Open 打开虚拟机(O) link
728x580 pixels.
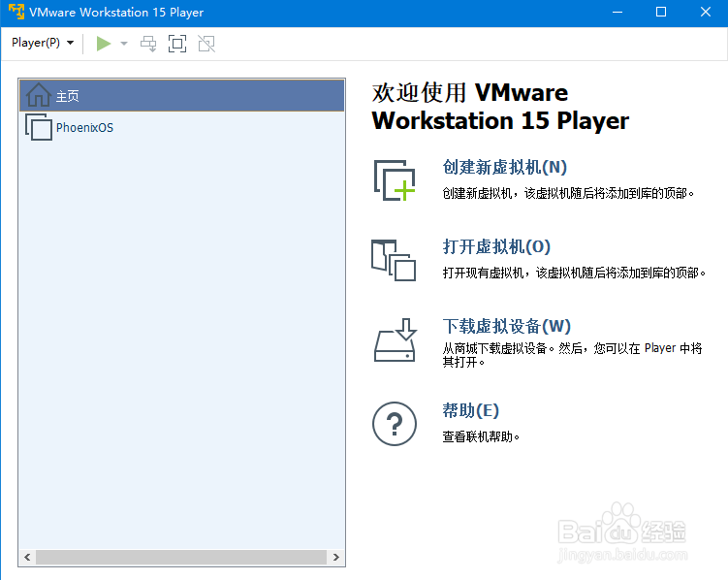click(x=496, y=246)
